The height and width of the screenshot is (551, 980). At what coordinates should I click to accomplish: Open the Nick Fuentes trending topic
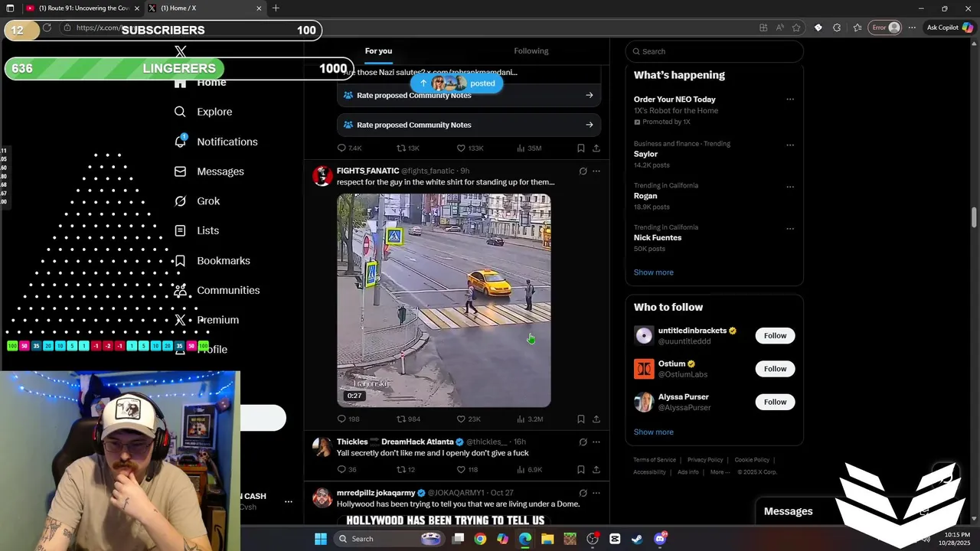point(658,238)
